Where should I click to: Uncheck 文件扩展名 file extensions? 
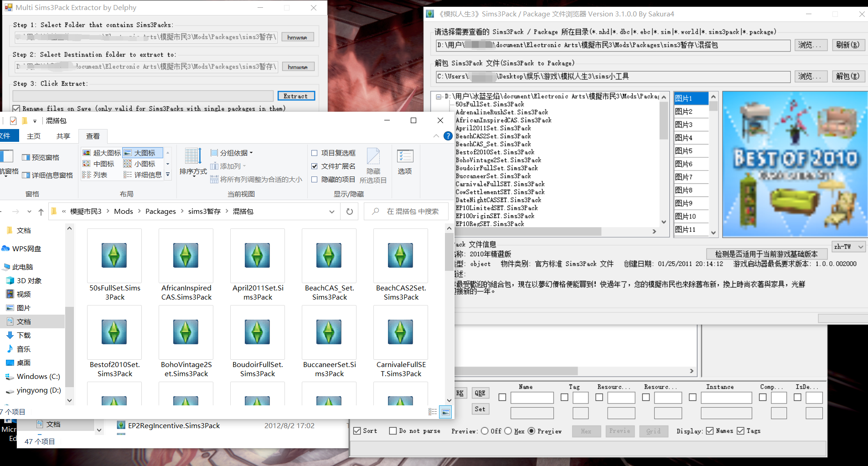click(315, 166)
